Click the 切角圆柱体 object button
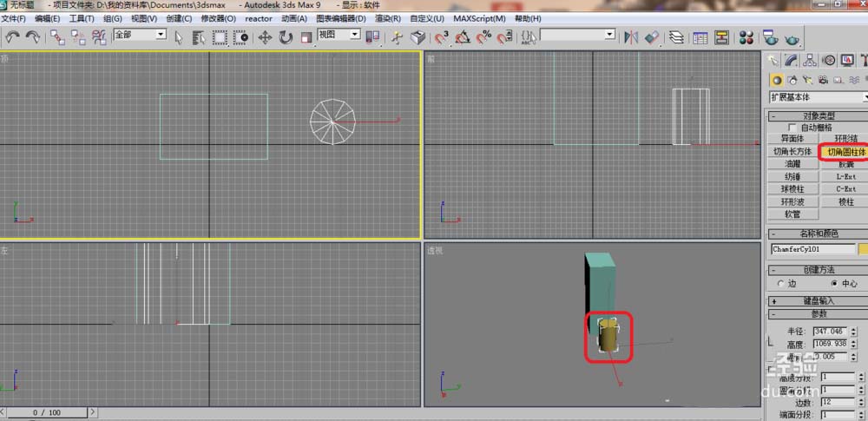Image resolution: width=868 pixels, height=421 pixels. (845, 151)
